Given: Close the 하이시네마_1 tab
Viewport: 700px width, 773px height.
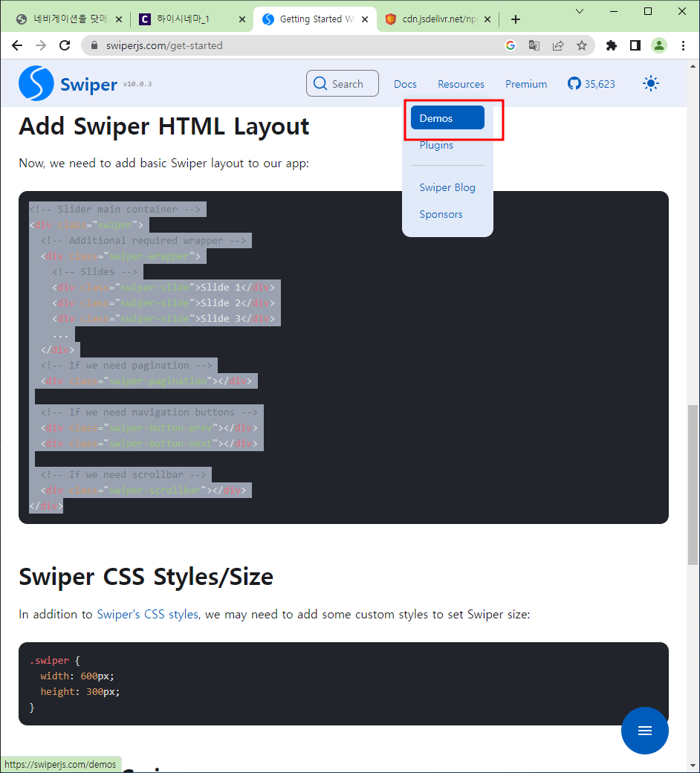Looking at the screenshot, I should tap(242, 19).
